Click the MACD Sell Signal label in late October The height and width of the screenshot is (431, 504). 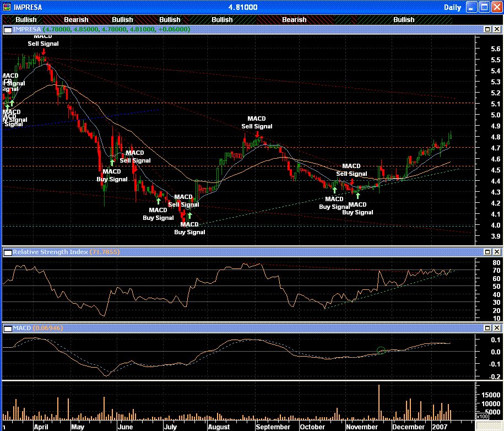351,170
